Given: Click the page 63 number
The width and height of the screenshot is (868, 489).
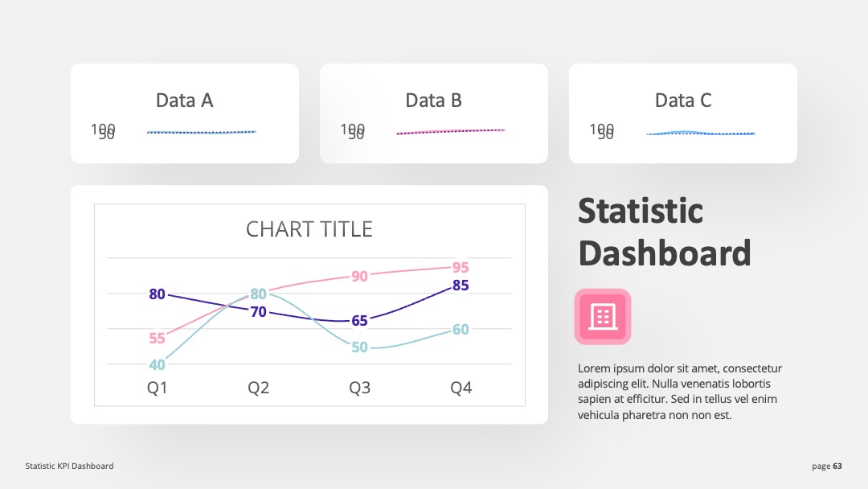Looking at the screenshot, I should click(827, 466).
